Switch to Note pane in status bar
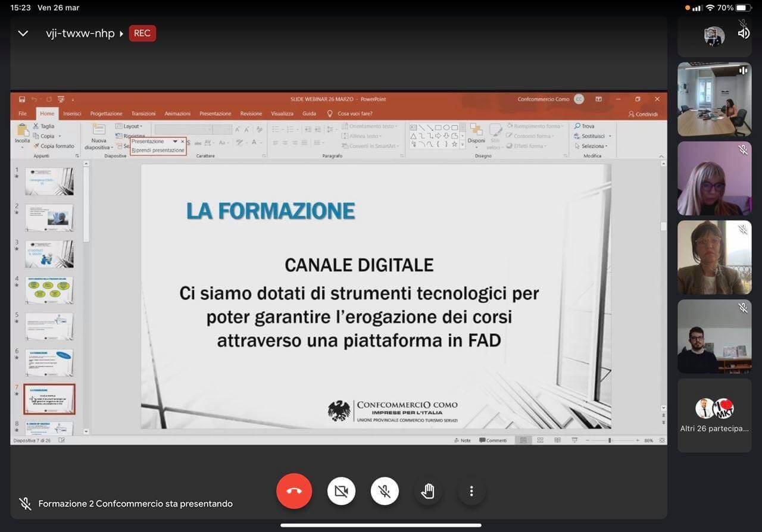The height and width of the screenshot is (532, 762). 462,440
